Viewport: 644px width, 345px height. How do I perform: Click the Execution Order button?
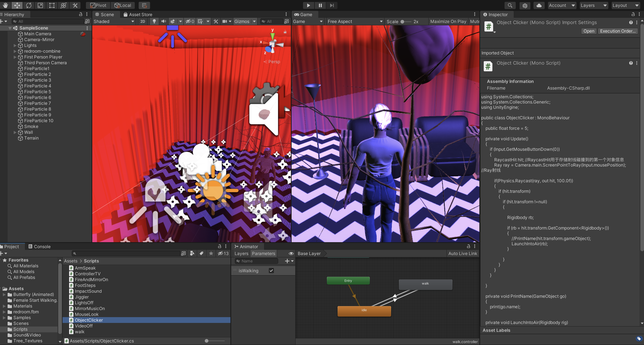click(x=618, y=31)
